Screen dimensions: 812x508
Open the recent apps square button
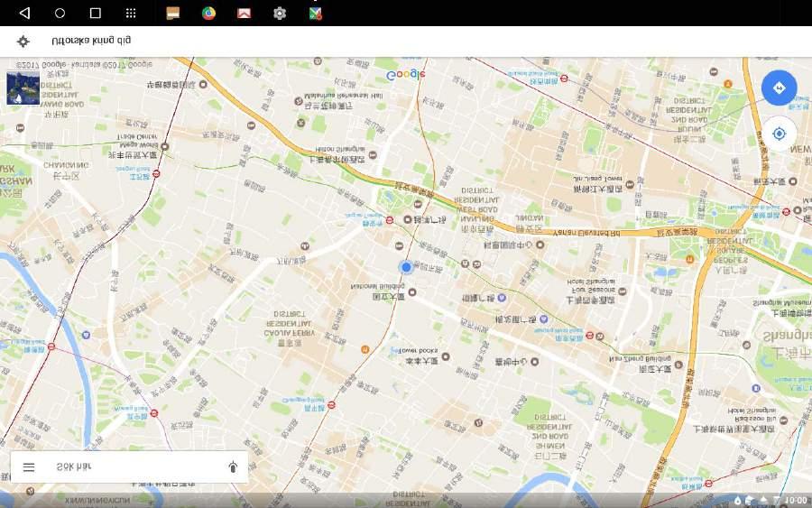click(96, 13)
